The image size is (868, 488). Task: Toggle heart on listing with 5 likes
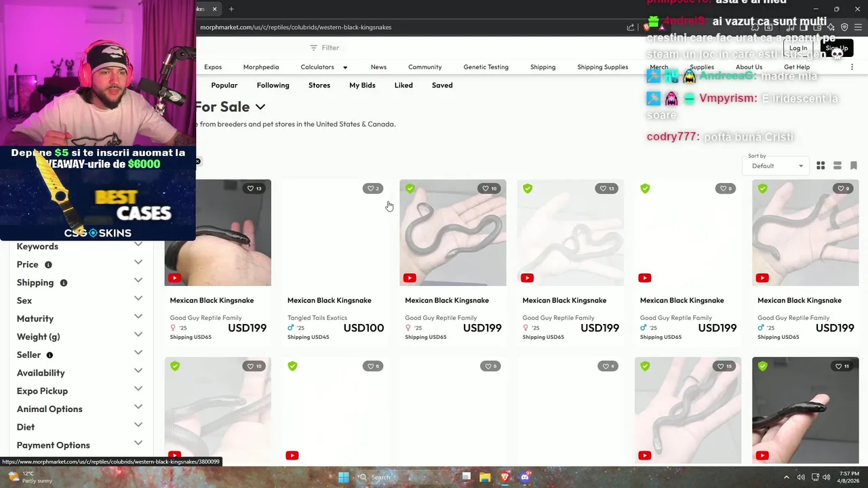tap(490, 366)
